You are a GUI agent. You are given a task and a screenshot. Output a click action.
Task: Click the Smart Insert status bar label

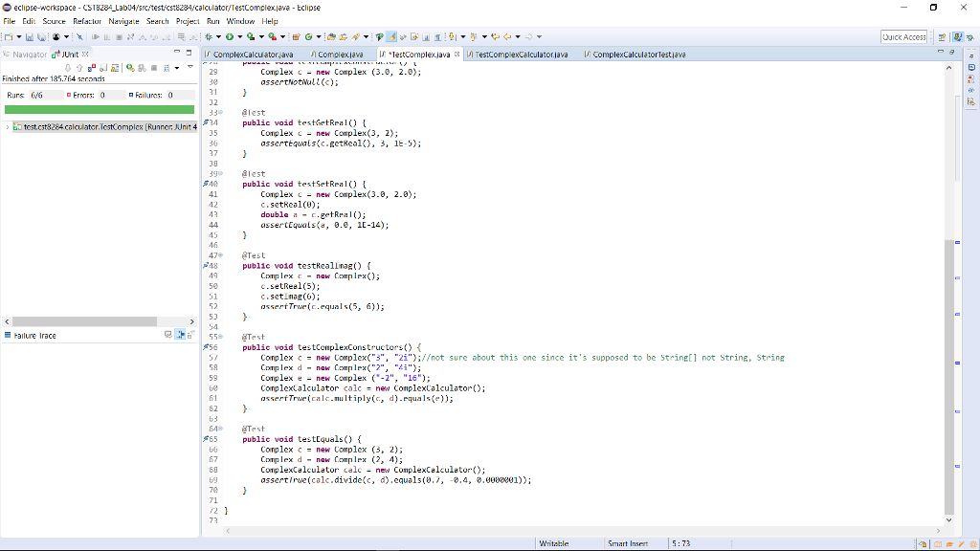627,542
